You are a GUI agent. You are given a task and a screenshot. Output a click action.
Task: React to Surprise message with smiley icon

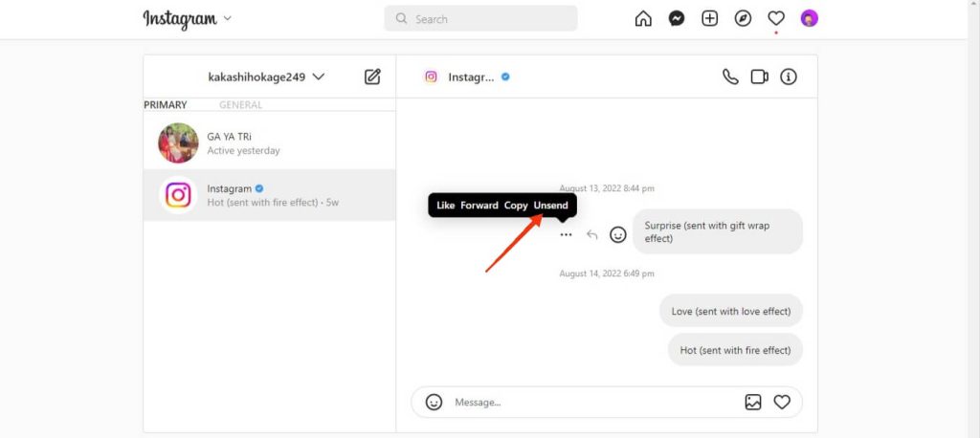[618, 235]
